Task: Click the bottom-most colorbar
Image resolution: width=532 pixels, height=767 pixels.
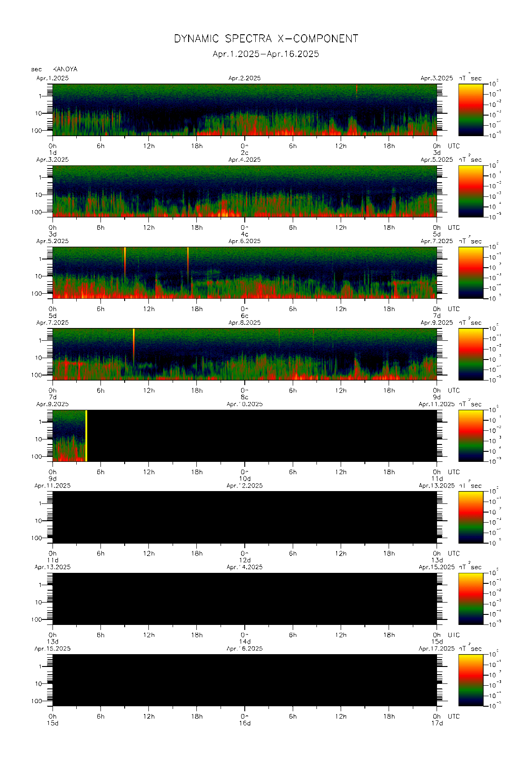Action: pos(470,680)
